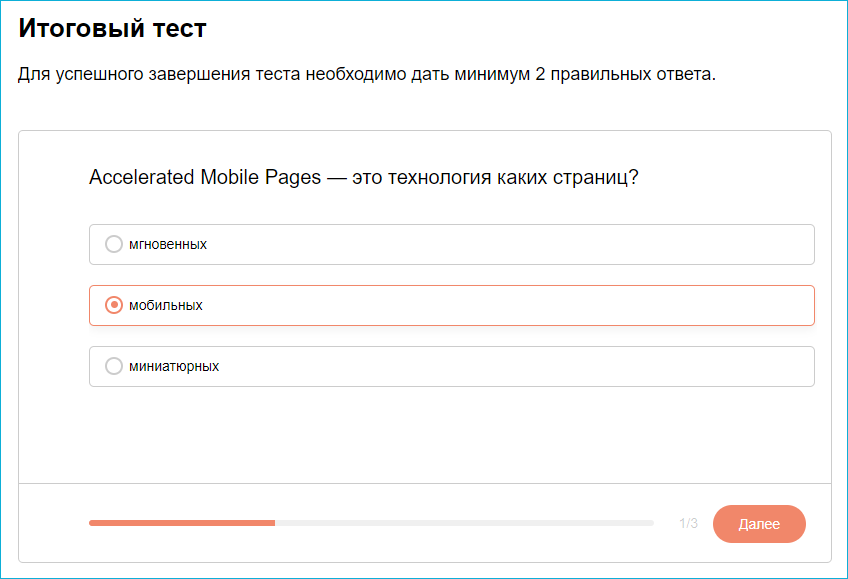
Task: Click the question text about Accelerated Mobile Pages
Action: tap(366, 176)
